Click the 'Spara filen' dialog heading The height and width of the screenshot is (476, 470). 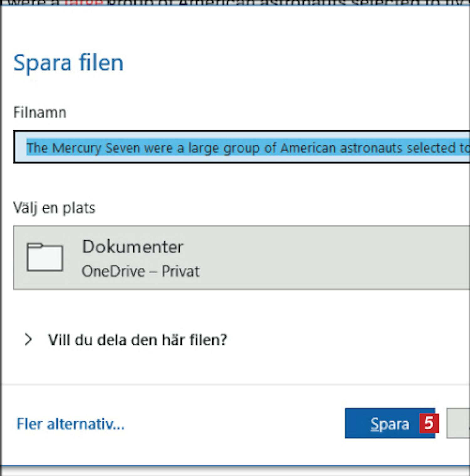(69, 63)
